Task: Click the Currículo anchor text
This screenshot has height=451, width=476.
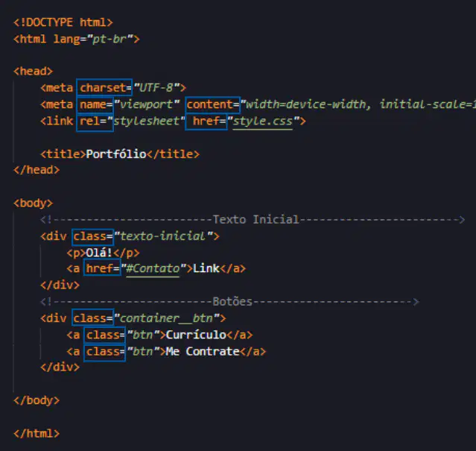Action: [x=196, y=335]
